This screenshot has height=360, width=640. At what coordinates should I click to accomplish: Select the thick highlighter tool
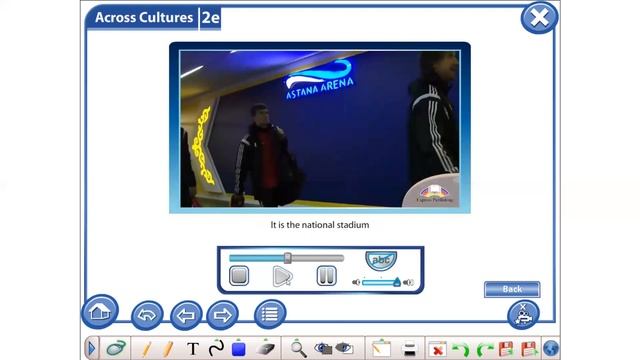click(167, 349)
